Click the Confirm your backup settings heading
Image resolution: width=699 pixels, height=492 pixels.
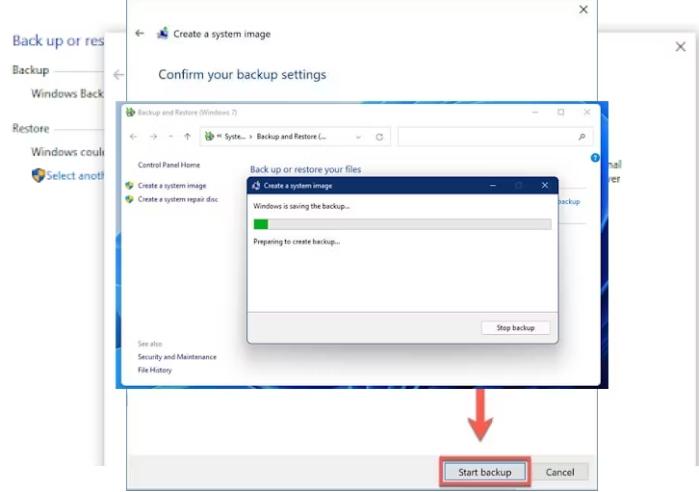pyautogui.click(x=242, y=74)
